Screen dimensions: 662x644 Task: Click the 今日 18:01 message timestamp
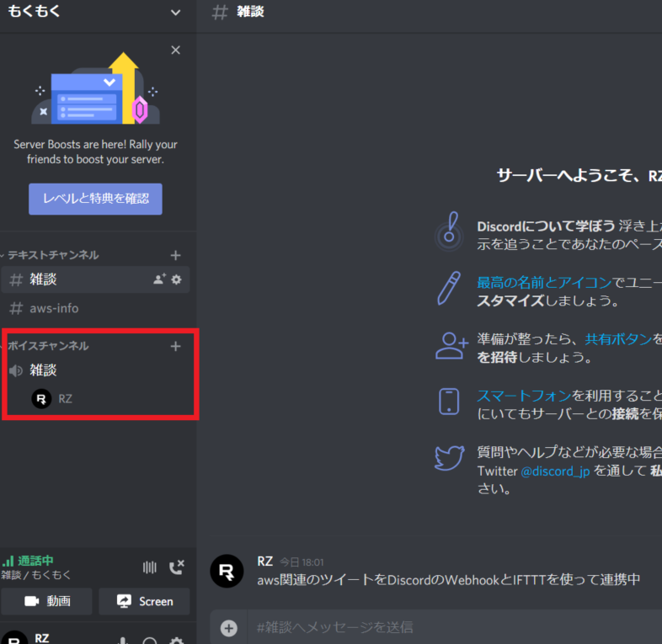302,562
